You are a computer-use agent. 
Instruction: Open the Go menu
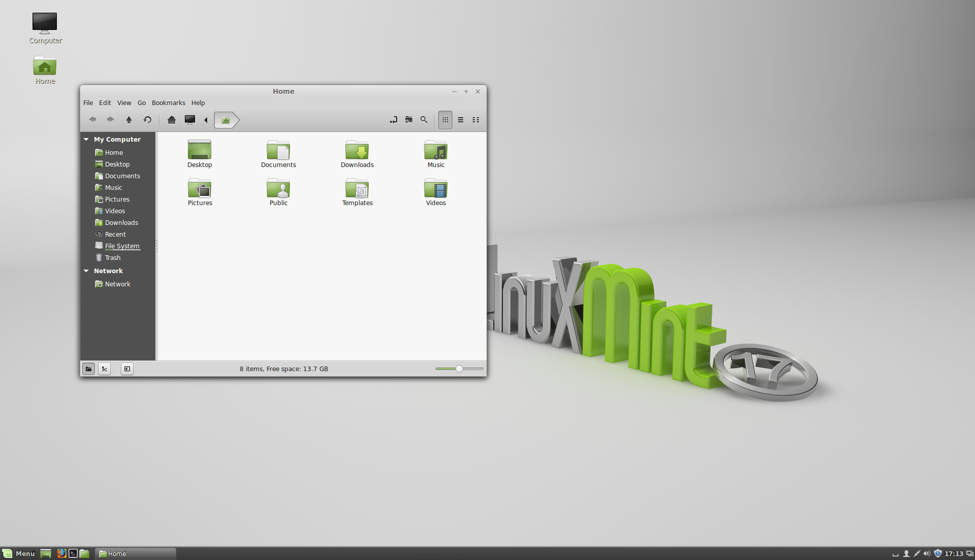coord(142,103)
